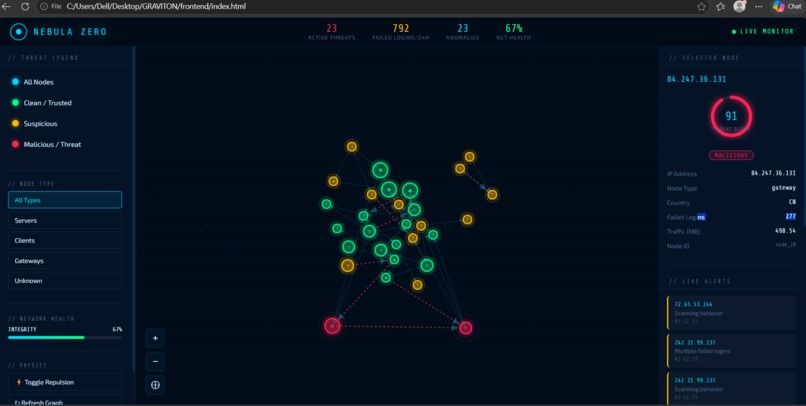Image resolution: width=806 pixels, height=406 pixels.
Task: Click the Integrity 67% value
Action: coord(117,329)
